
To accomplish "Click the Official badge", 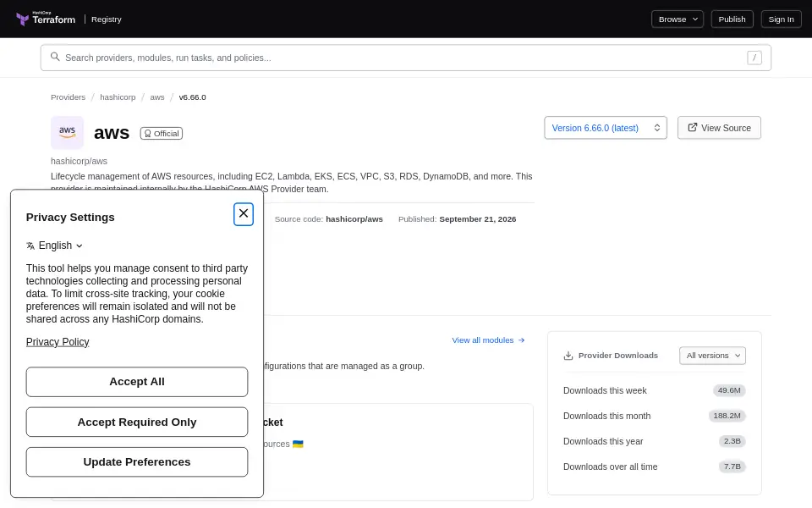I will [x=161, y=133].
